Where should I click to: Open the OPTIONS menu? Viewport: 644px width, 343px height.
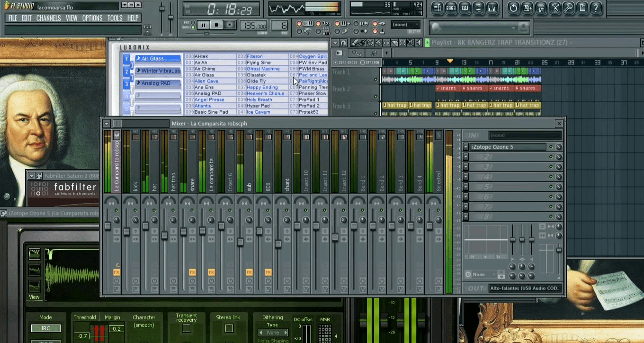click(x=92, y=18)
